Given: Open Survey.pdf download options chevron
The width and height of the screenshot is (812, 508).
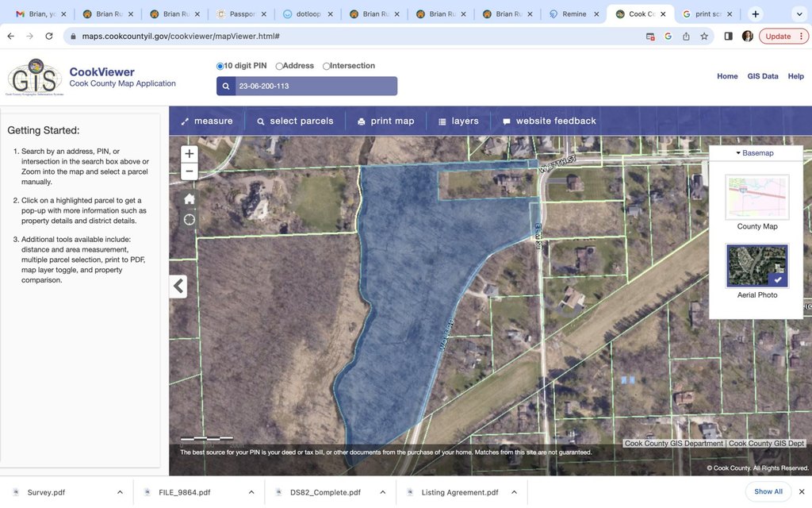Looking at the screenshot, I should pyautogui.click(x=120, y=492).
